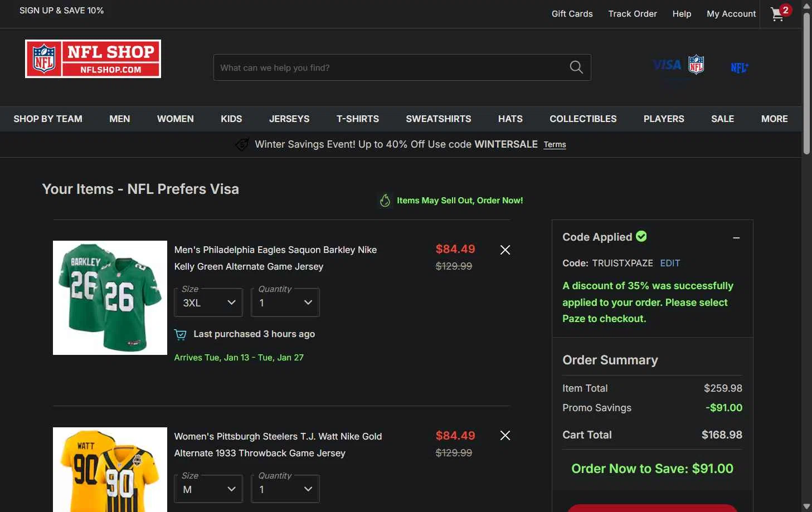The width and height of the screenshot is (812, 512).
Task: Click the cart icon by Last purchased
Action: [180, 334]
